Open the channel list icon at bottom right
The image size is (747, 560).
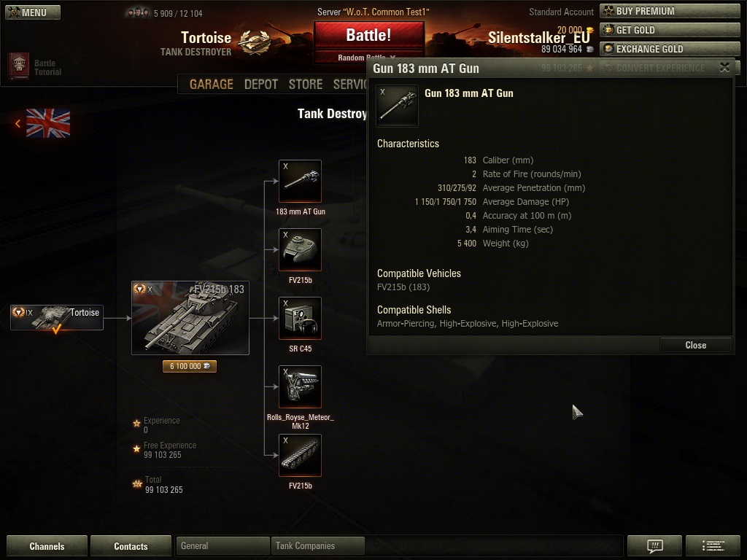click(713, 545)
